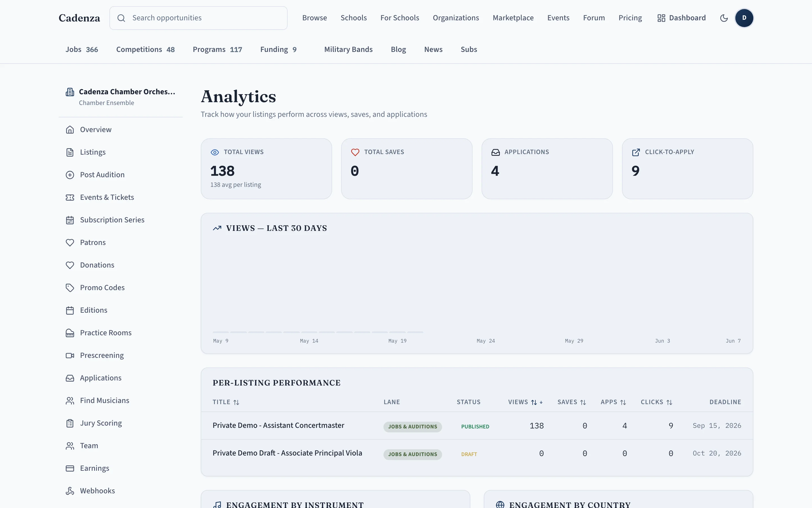Switch to Programs 117 tab
The height and width of the screenshot is (508, 812).
(x=217, y=49)
